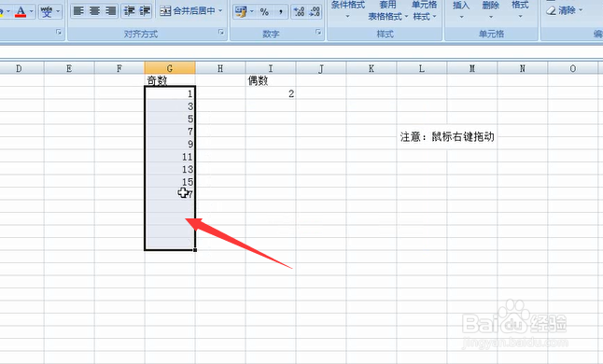Click the note 注意：鼠标右键拖动
The image size is (603, 364).
click(447, 137)
